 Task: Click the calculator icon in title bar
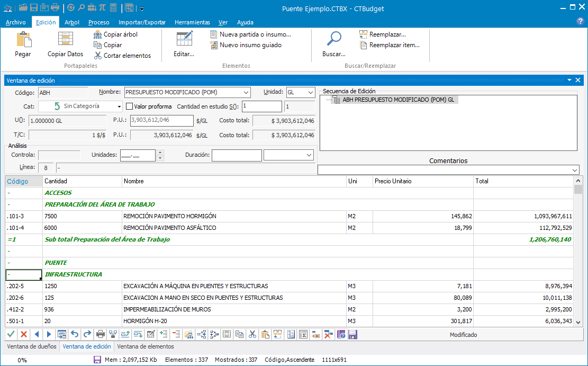(113, 8)
